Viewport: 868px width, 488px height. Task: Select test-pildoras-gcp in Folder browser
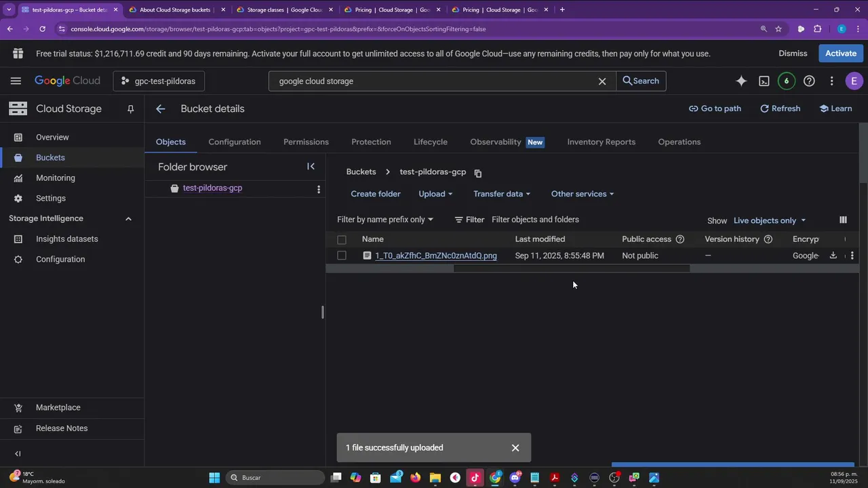coord(212,188)
